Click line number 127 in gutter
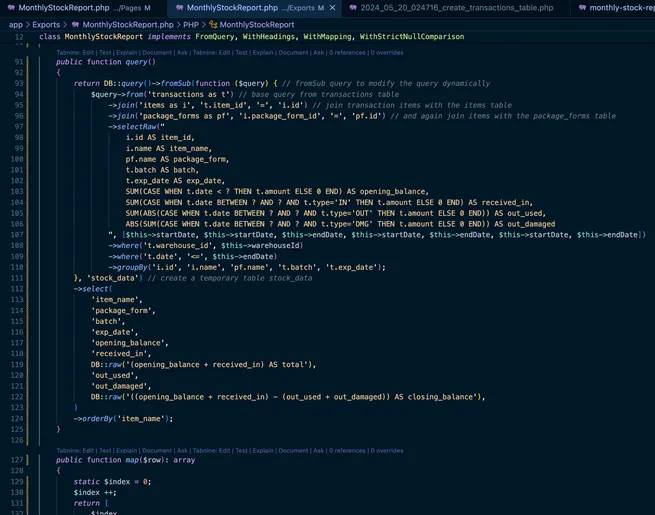This screenshot has height=515, width=655. pos(17,460)
